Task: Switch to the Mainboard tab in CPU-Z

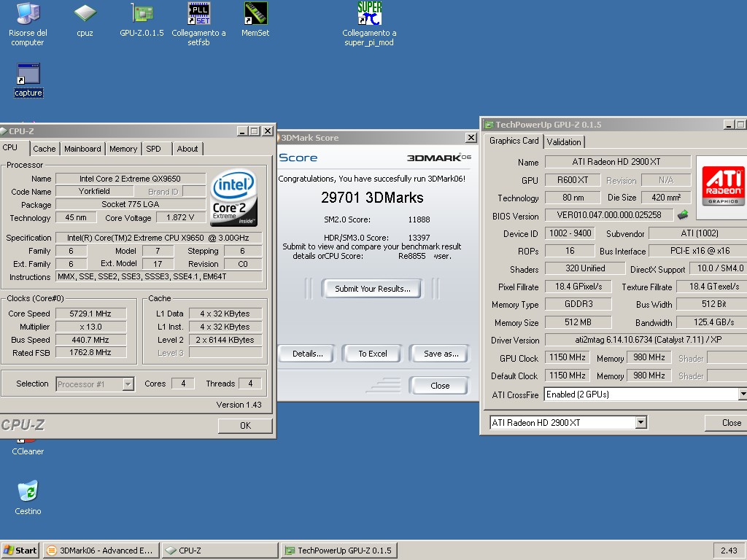Action: (82, 149)
